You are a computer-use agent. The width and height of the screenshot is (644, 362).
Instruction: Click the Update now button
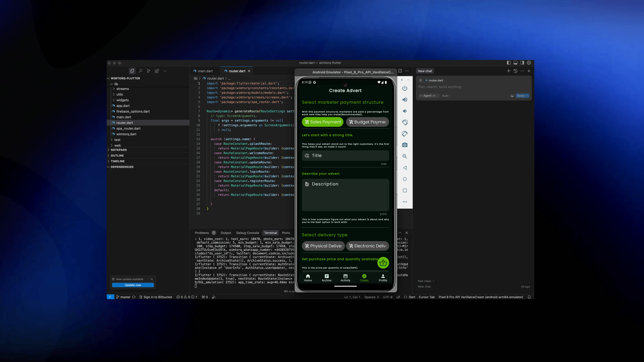(x=133, y=285)
